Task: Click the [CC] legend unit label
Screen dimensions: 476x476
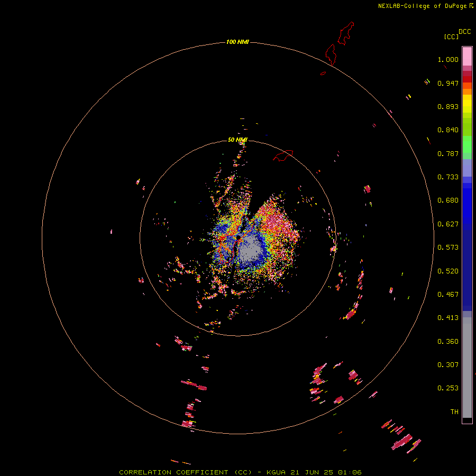Action: tap(451, 36)
